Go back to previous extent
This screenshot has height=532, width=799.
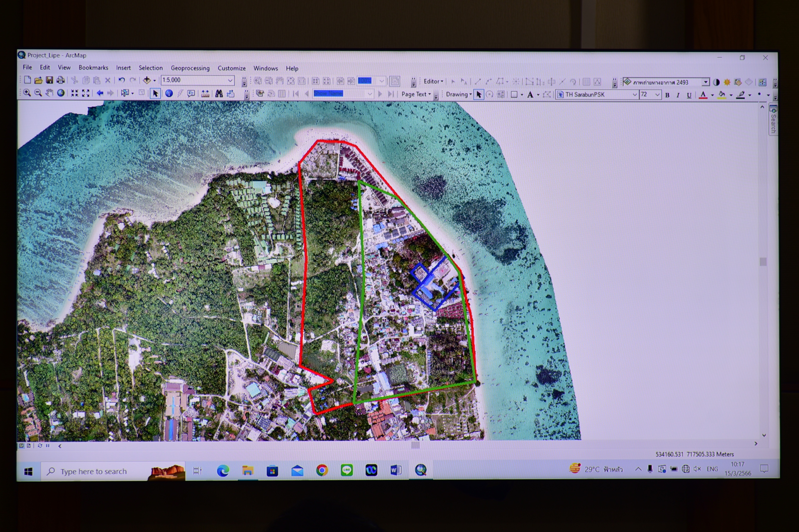[100, 93]
